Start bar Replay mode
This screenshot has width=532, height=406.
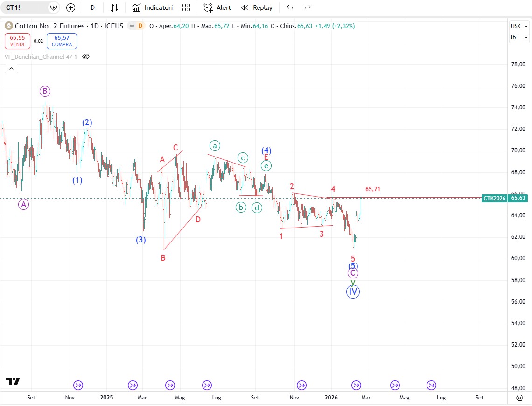257,7
